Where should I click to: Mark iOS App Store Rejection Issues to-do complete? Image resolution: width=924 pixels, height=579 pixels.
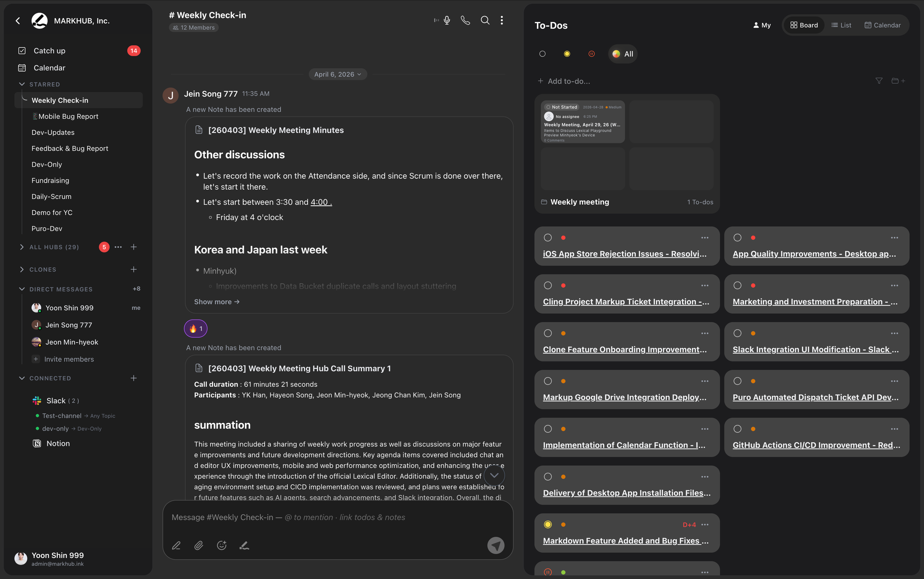548,238
